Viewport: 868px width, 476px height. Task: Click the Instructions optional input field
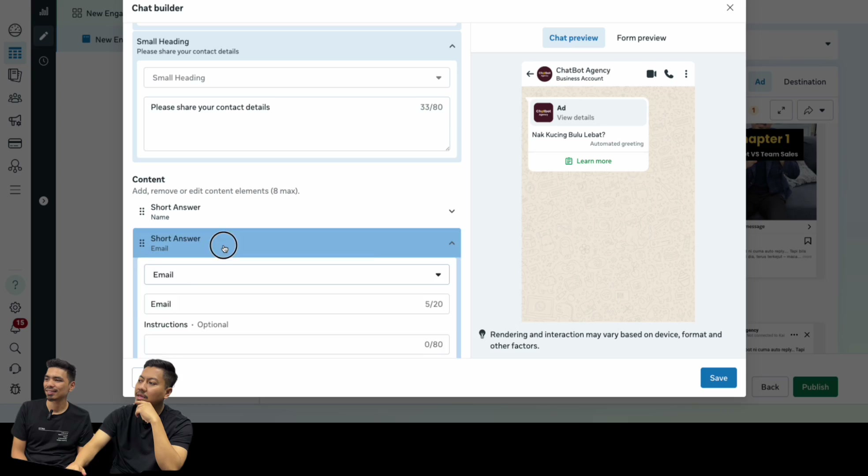point(297,344)
